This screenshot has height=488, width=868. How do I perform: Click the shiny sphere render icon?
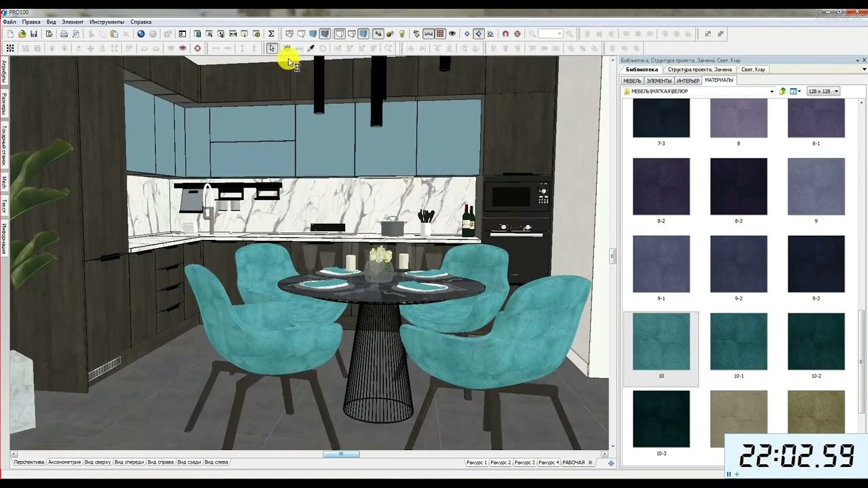(391, 34)
